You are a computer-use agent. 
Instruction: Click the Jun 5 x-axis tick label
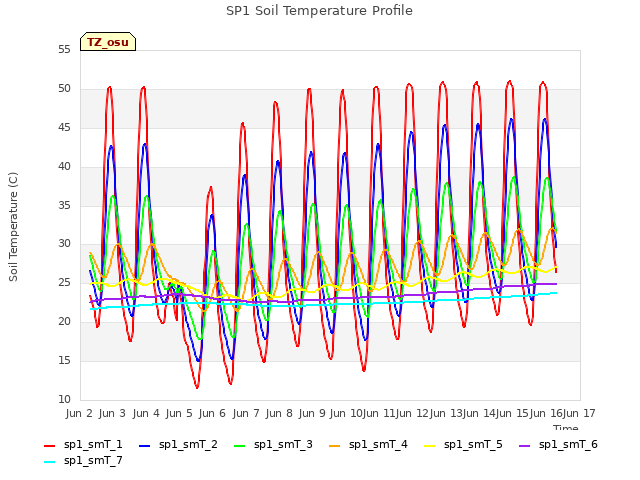[x=179, y=413]
